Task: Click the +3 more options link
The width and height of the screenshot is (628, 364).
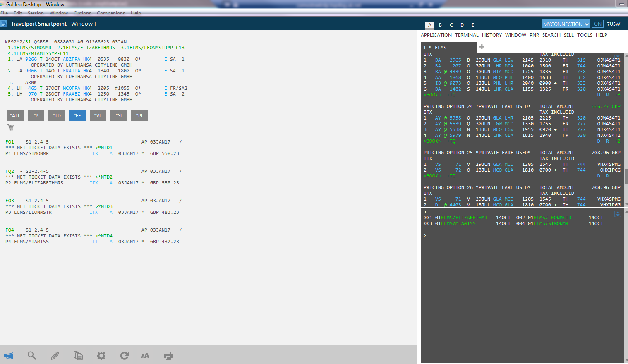Action: pyautogui.click(x=617, y=95)
